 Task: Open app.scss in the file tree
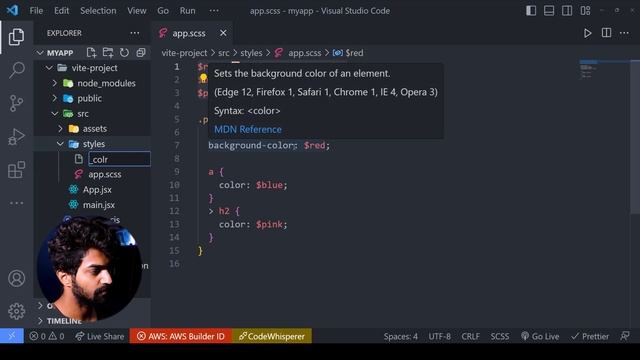(x=105, y=174)
